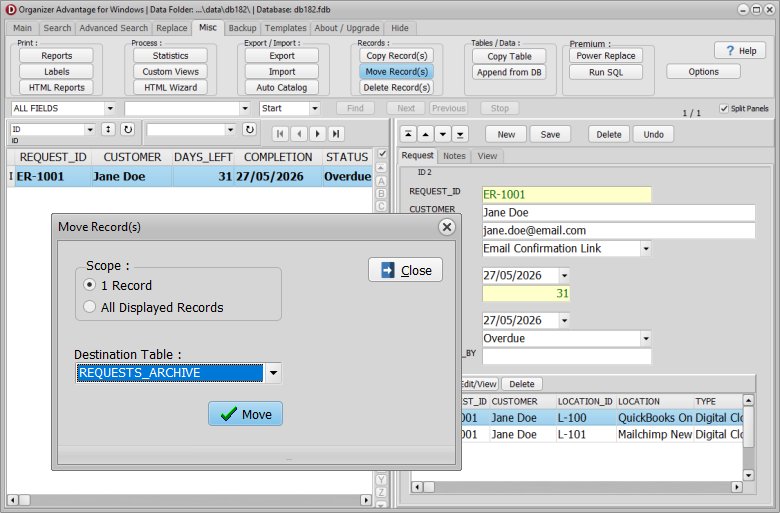Click the move-up arrow in the detail panel
Viewport: 780px width, 513px height.
pyautogui.click(x=425, y=134)
